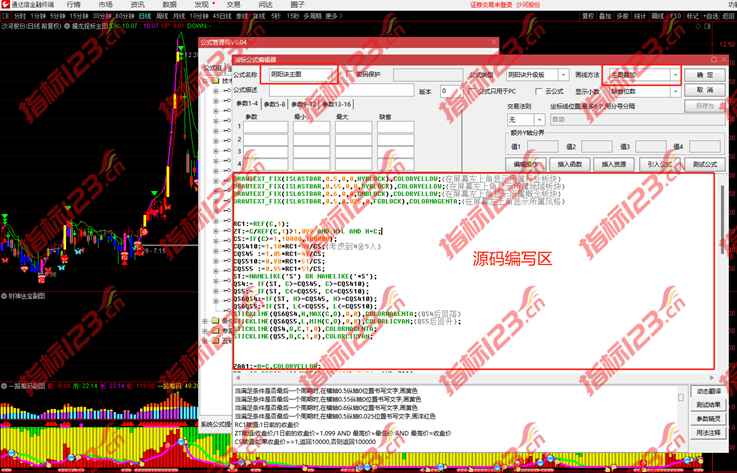Enable the 云公式 checkbox

click(526, 91)
